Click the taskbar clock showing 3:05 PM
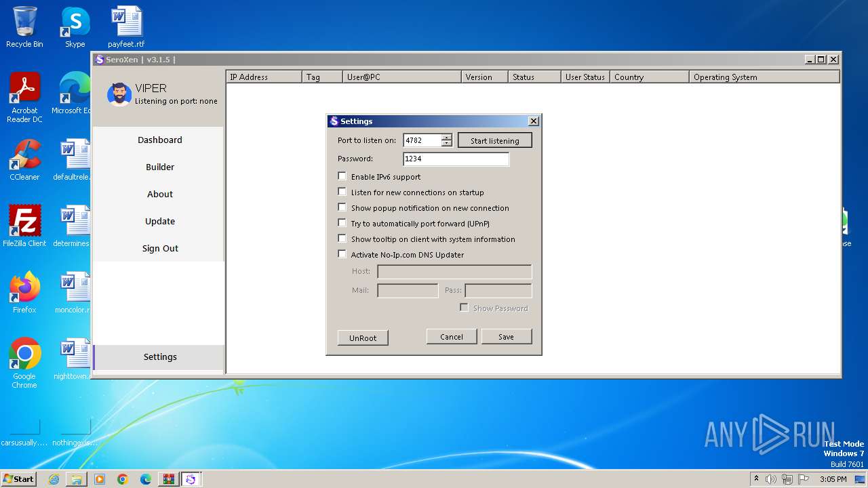Viewport: 868px width, 488px height. [833, 479]
